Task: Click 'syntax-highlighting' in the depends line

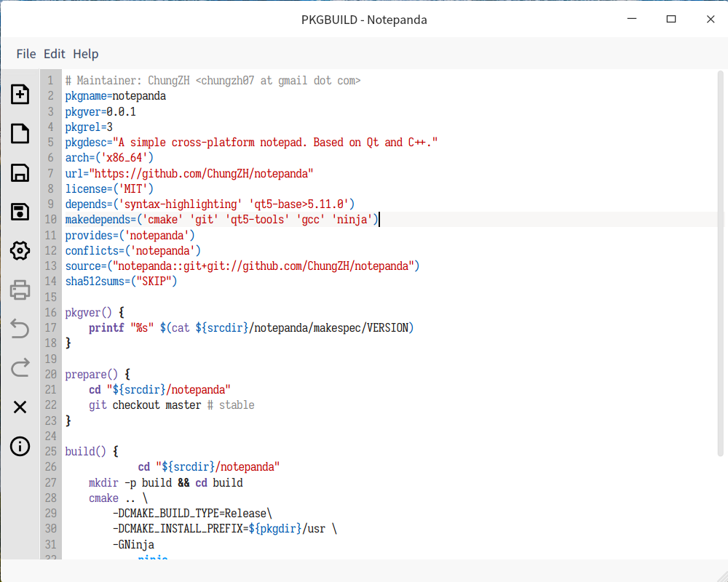Action: (x=180, y=204)
